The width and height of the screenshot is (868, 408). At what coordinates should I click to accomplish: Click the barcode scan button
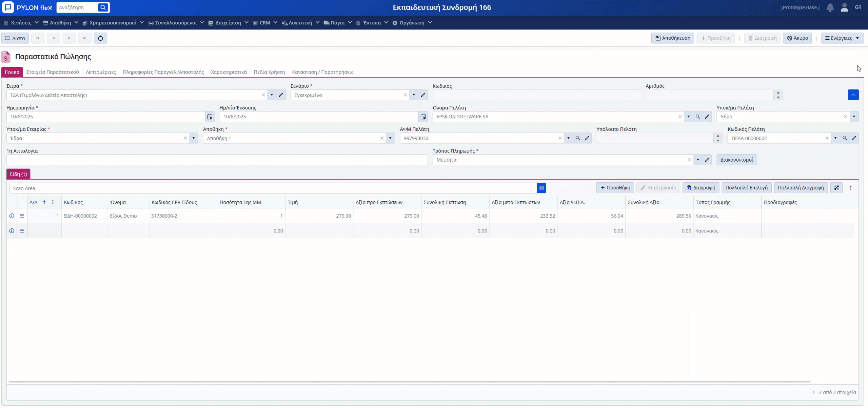tap(541, 188)
